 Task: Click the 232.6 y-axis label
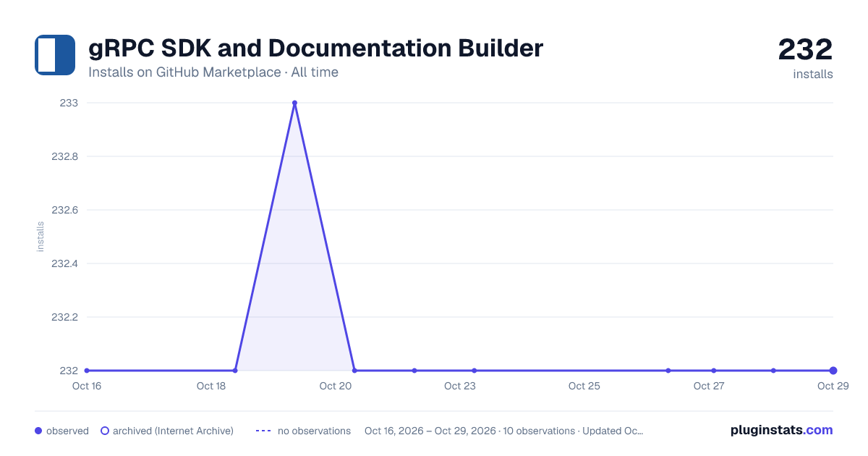[x=65, y=210]
